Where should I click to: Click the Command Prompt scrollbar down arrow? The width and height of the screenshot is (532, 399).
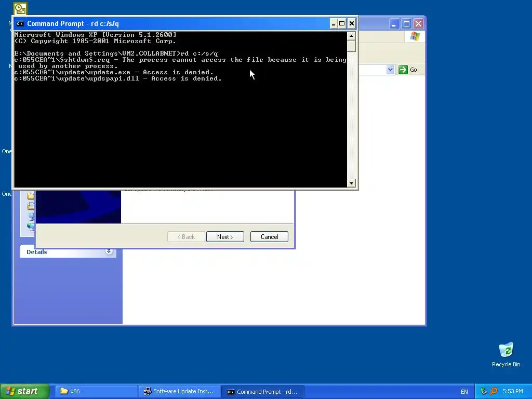[351, 183]
